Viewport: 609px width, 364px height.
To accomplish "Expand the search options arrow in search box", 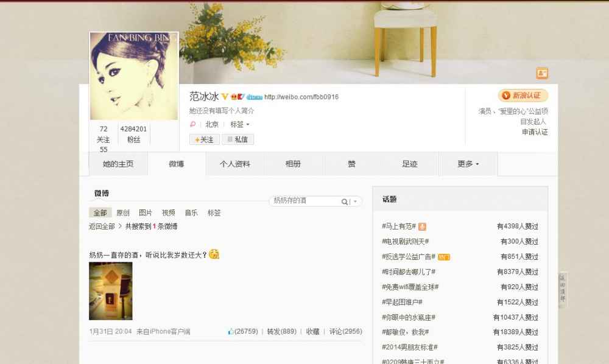I will (355, 201).
